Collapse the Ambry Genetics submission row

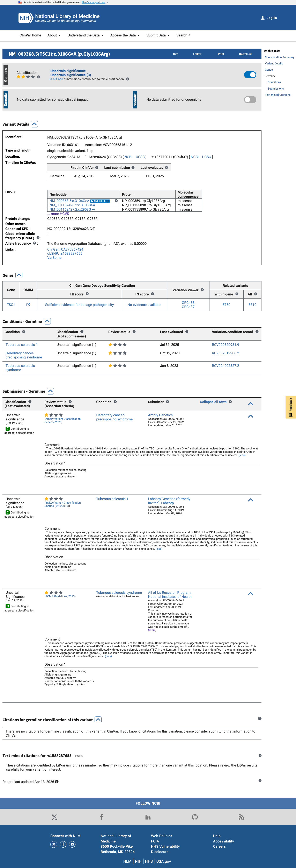point(251,416)
